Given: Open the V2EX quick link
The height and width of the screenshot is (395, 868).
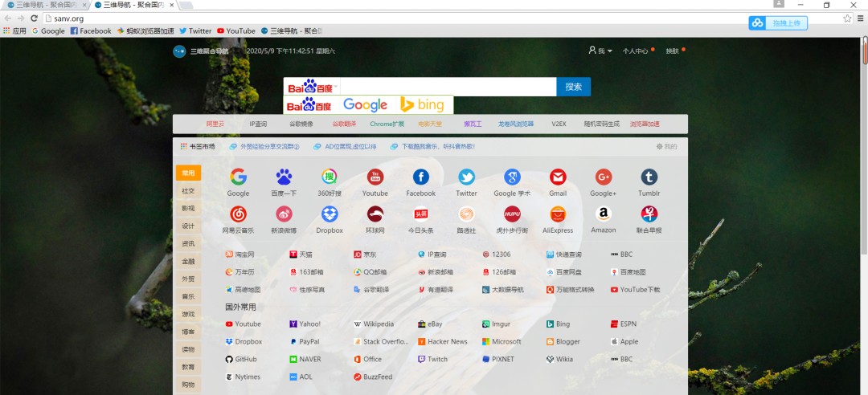Looking at the screenshot, I should [559, 124].
